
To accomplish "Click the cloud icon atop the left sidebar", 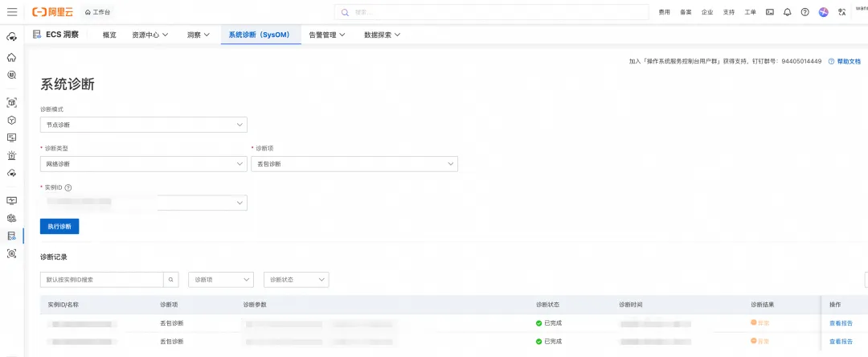I will (11, 37).
